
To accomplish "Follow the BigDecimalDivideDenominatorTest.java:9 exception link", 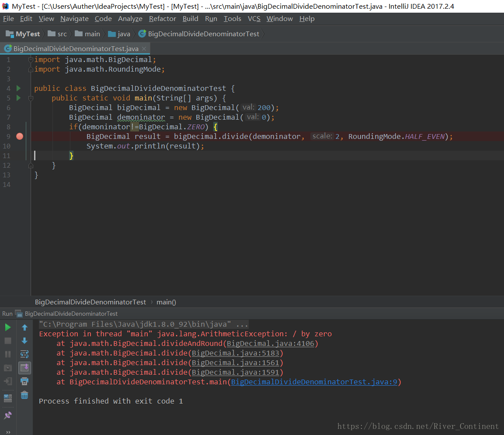I will pyautogui.click(x=319, y=381).
